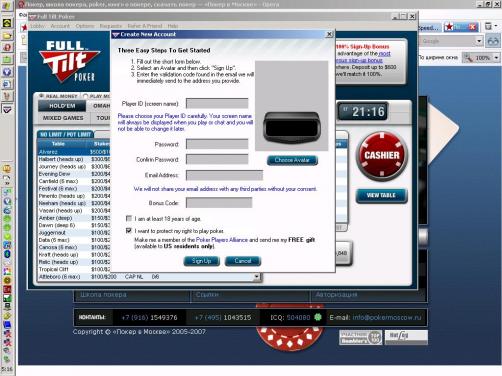Open the Poker Players Alliance link
502x376 pixels.
pos(222,240)
